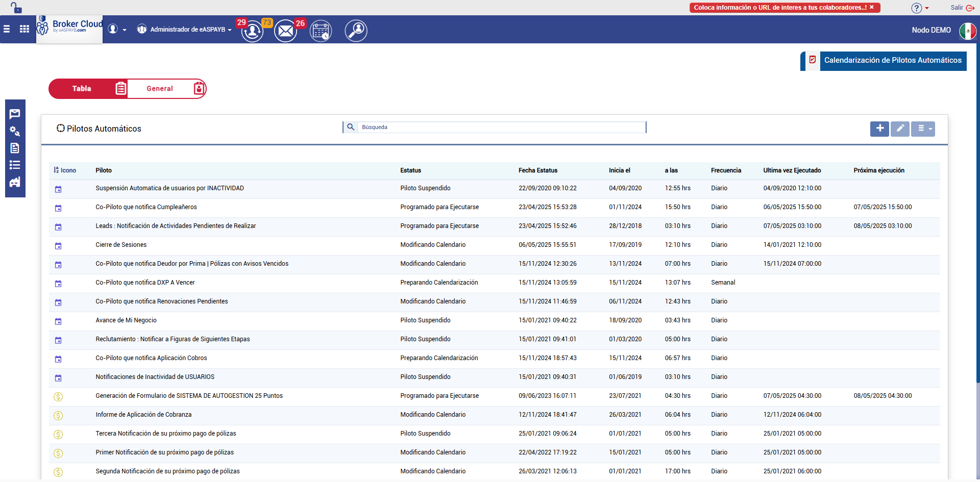Open mail icon with 26 badge

(286, 31)
